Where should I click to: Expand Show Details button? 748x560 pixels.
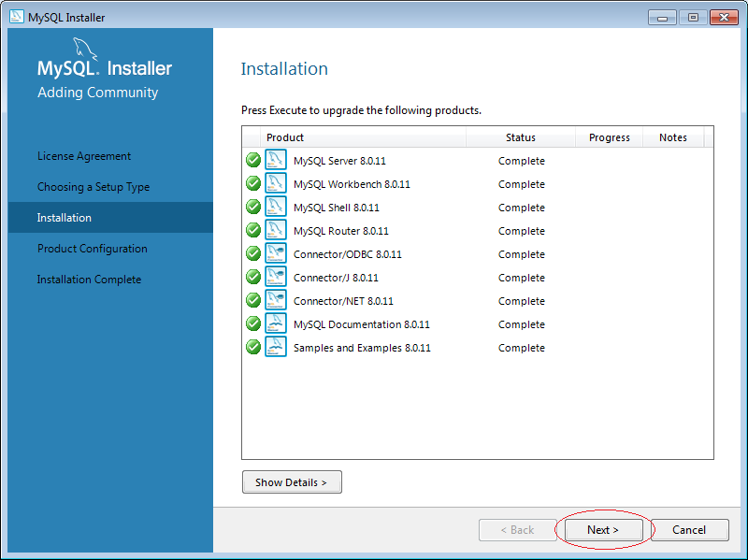[x=292, y=482]
